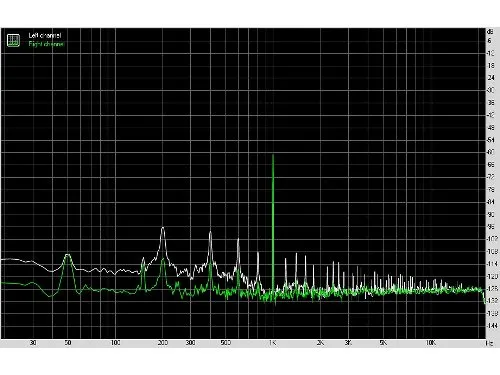Click the Hz unit label
Screen dimensions: 500x375
point(489,343)
